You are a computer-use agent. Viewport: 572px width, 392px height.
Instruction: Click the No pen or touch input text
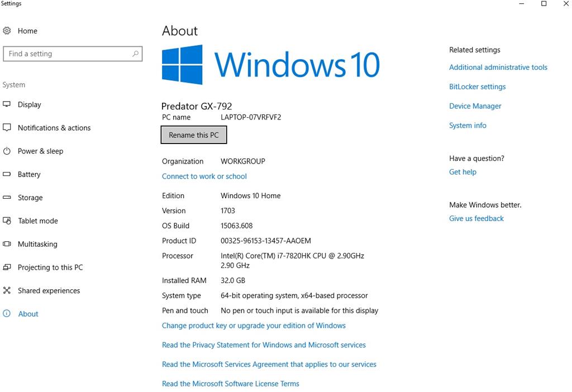299,310
